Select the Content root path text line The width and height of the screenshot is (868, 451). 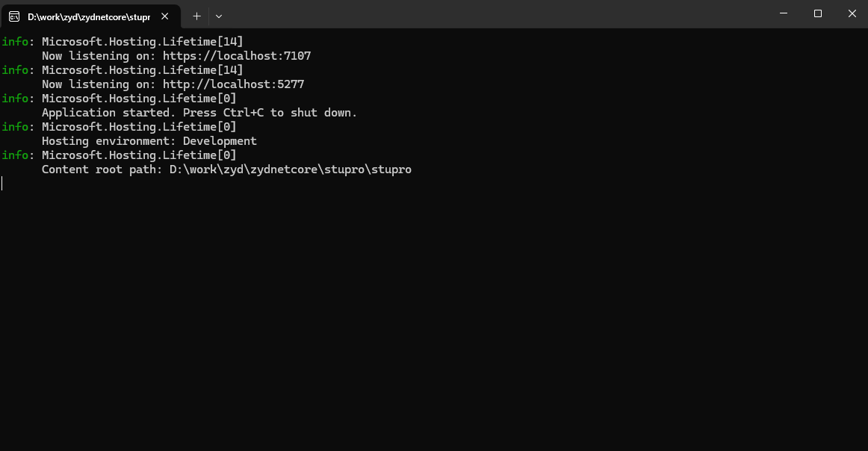coord(226,169)
